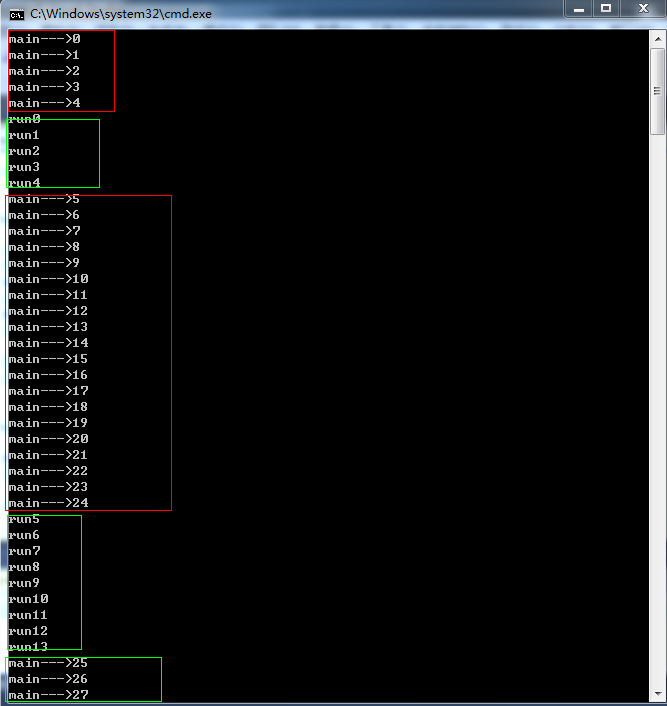
Task: Click the output line main--->17
Action: (x=48, y=391)
